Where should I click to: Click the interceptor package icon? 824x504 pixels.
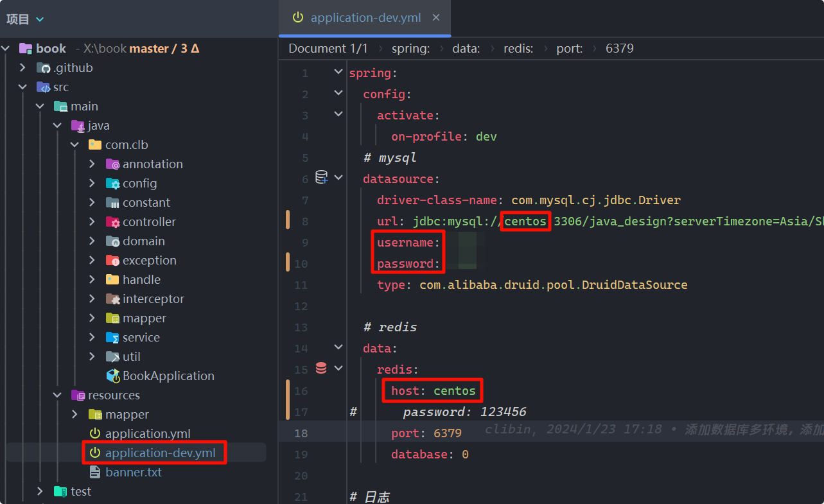(112, 299)
